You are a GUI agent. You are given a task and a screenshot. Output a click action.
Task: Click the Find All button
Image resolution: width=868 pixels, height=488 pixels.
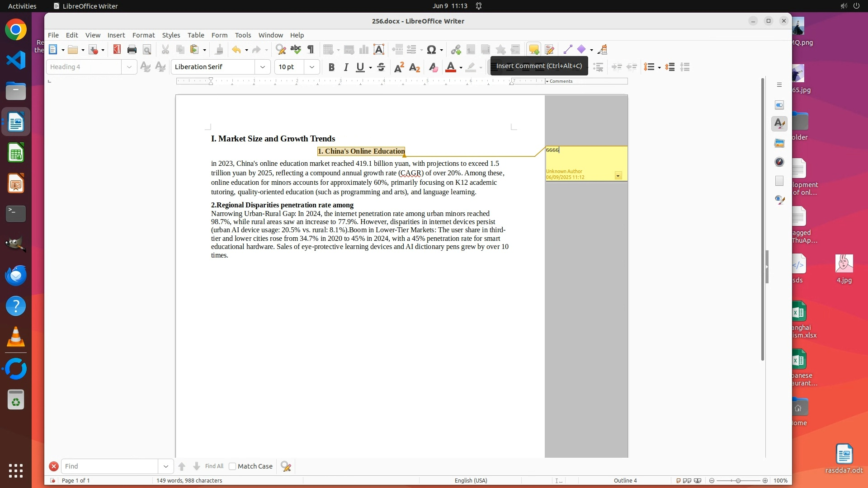[x=214, y=466]
